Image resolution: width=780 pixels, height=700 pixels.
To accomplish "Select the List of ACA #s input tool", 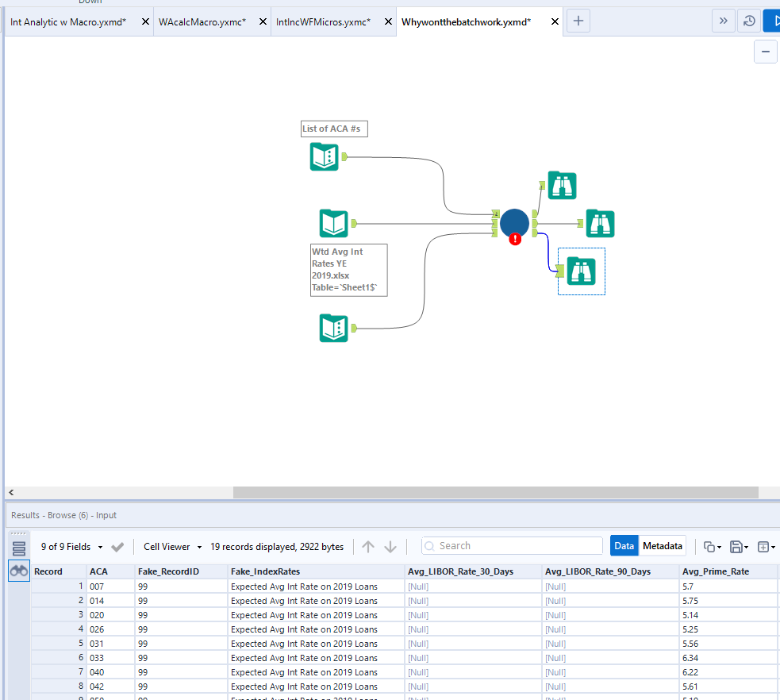I will point(324,156).
